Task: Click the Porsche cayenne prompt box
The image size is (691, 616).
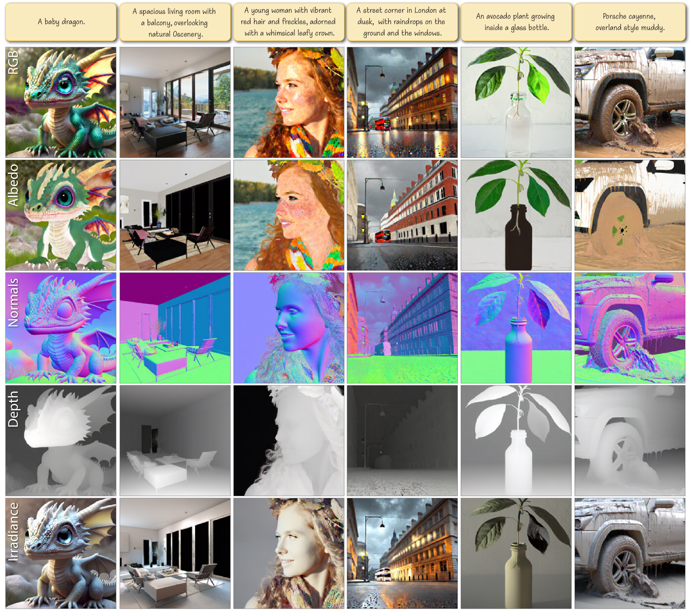Action: [x=630, y=22]
